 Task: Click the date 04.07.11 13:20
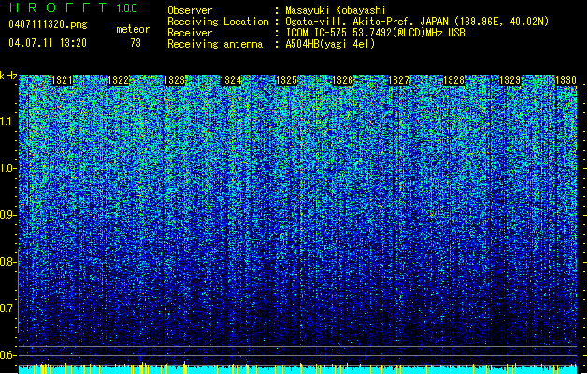(x=48, y=43)
